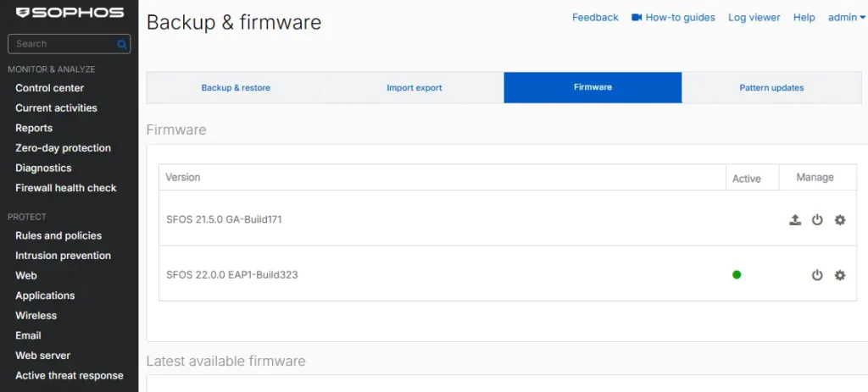Green active indicator for SFOS 22.0.0
The height and width of the screenshot is (392, 868).
coord(737,274)
